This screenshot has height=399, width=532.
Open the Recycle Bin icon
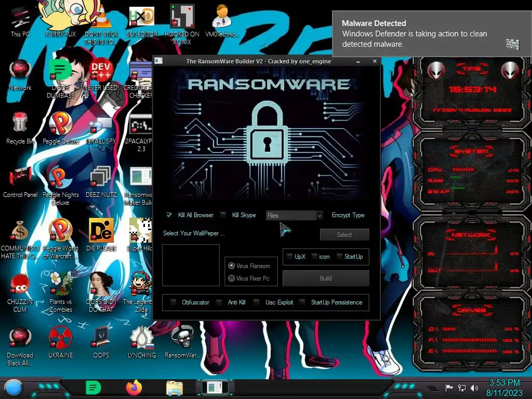click(20, 128)
